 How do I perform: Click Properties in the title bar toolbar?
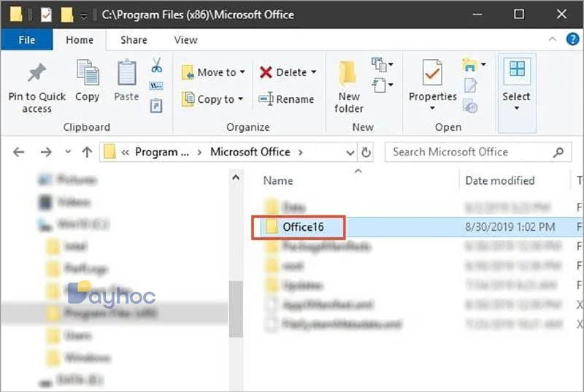[x=46, y=15]
